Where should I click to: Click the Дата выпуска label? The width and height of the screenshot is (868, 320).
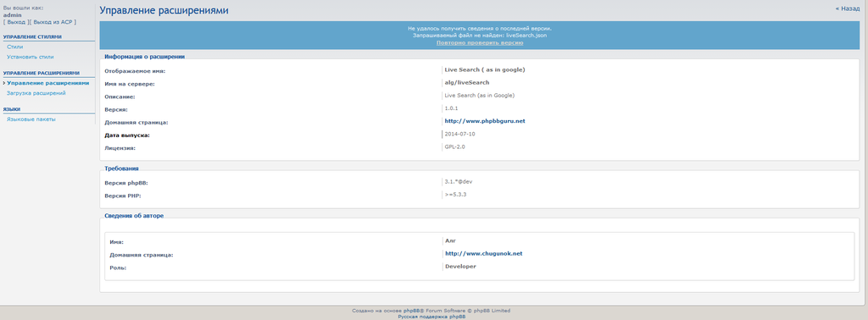click(x=127, y=135)
